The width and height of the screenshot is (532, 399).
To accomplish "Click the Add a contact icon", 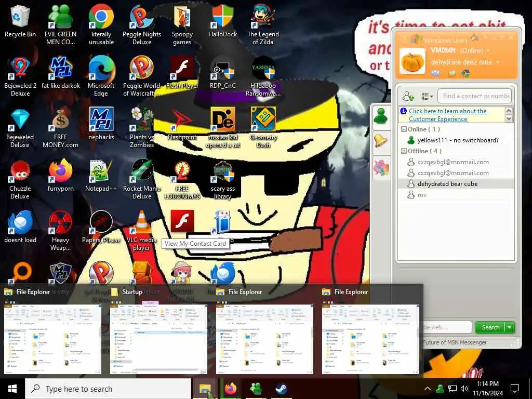I will point(408,96).
